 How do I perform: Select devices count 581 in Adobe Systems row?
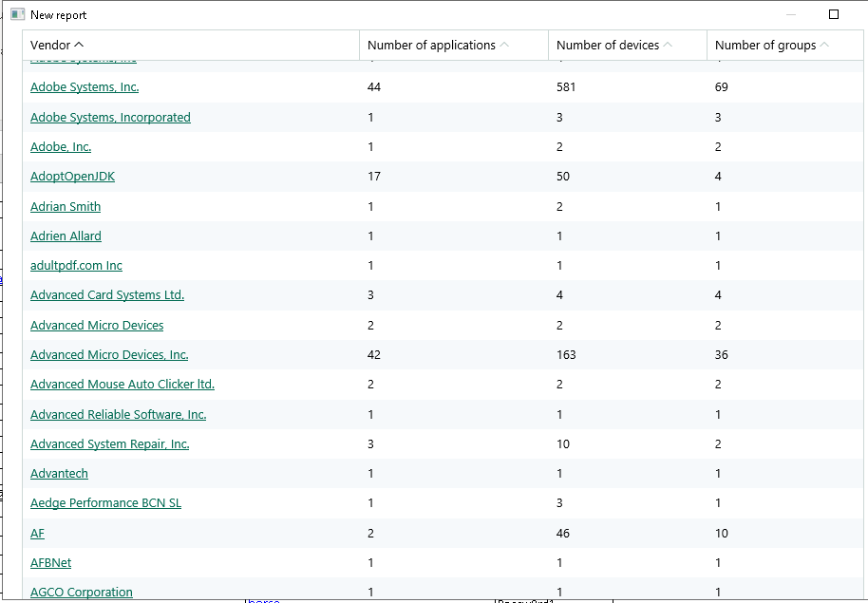coord(566,87)
